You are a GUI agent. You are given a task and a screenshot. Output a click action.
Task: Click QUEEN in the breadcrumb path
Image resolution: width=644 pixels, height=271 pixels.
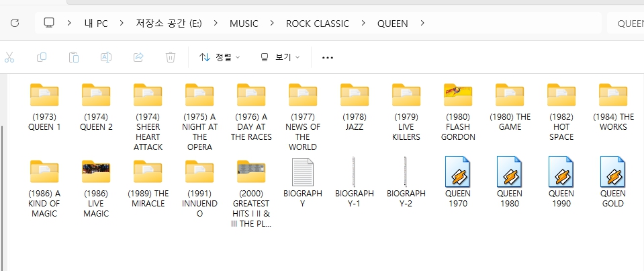tap(393, 24)
